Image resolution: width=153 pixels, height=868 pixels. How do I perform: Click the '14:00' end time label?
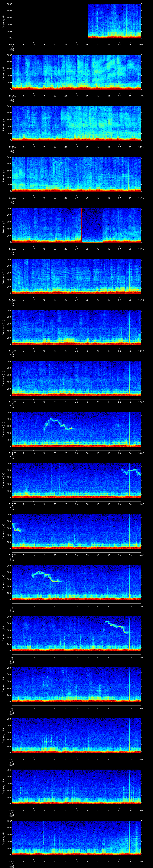(x=141, y=249)
